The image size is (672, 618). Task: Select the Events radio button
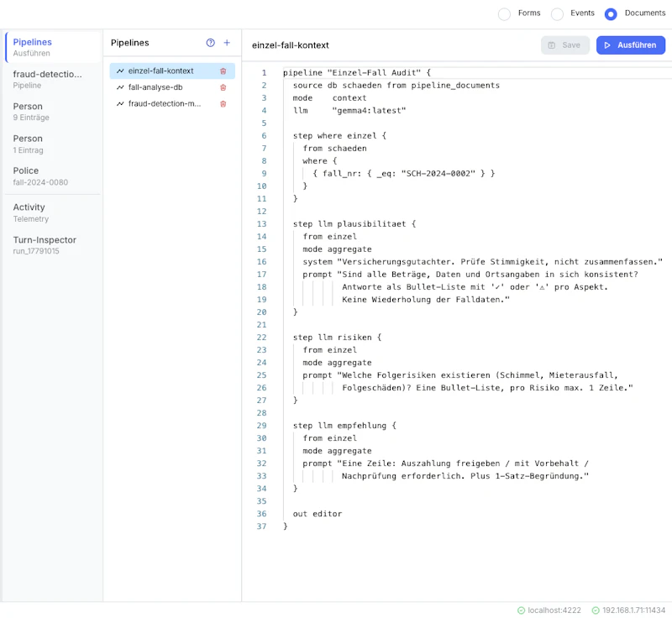coord(557,14)
